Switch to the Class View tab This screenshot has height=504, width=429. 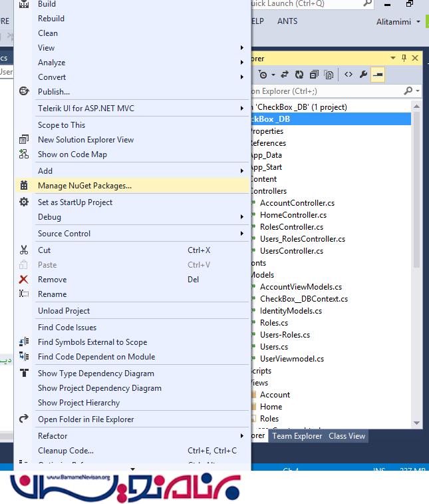347,436
